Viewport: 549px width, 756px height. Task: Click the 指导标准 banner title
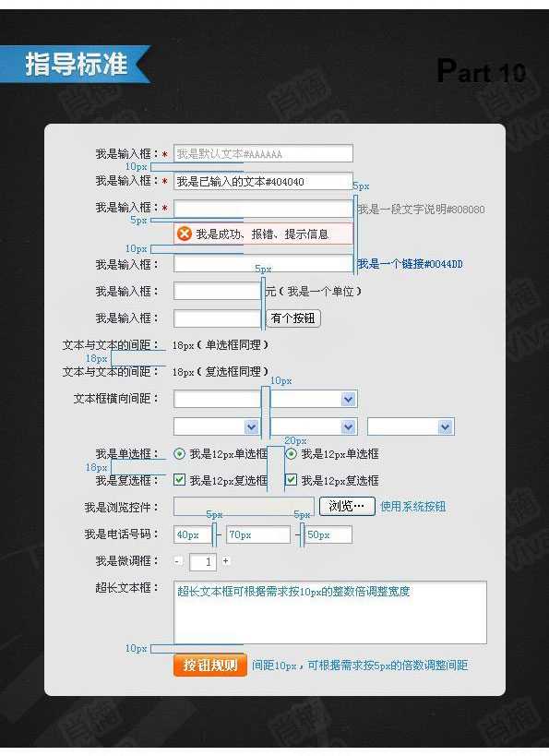pyautogui.click(x=77, y=64)
